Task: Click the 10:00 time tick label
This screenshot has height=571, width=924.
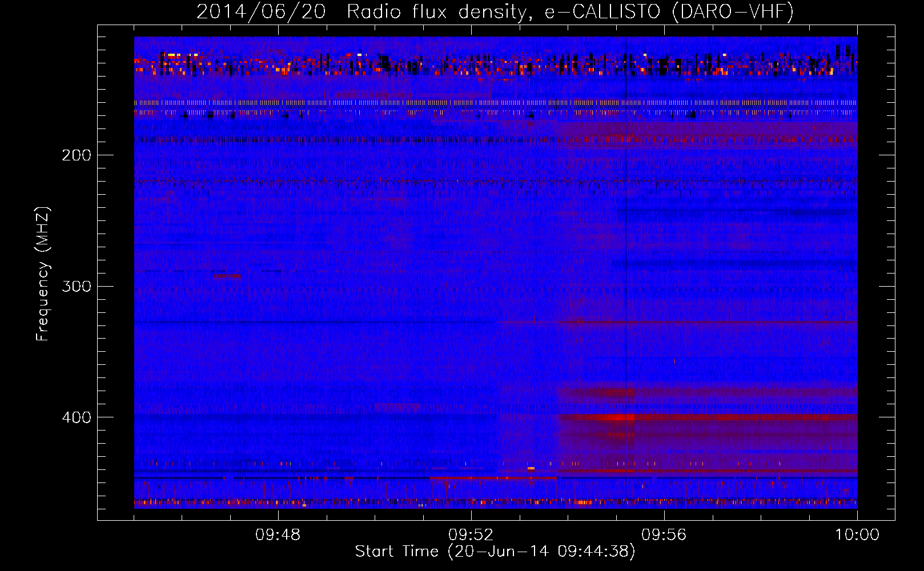Action: pyautogui.click(x=857, y=535)
